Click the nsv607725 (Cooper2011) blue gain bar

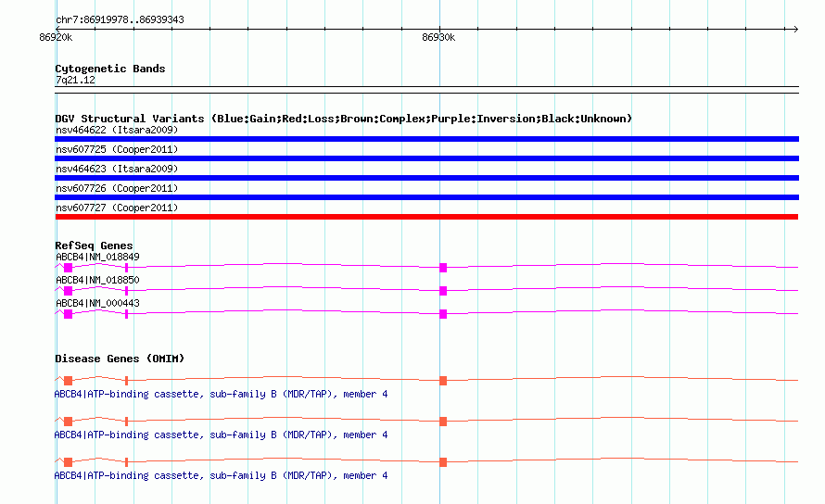pos(426,158)
